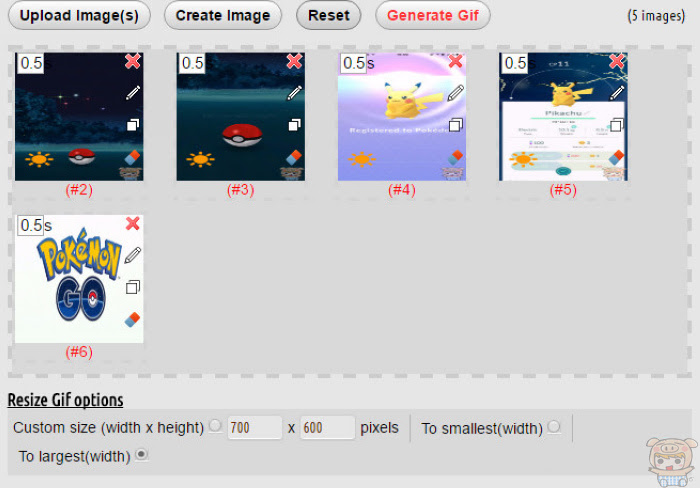
Task: Click the Resize Gif options heading
Action: (x=65, y=400)
